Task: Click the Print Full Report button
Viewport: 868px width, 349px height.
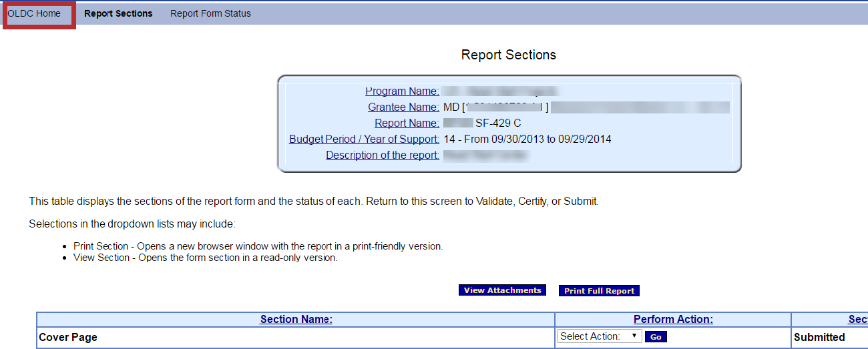Action: pyautogui.click(x=599, y=291)
